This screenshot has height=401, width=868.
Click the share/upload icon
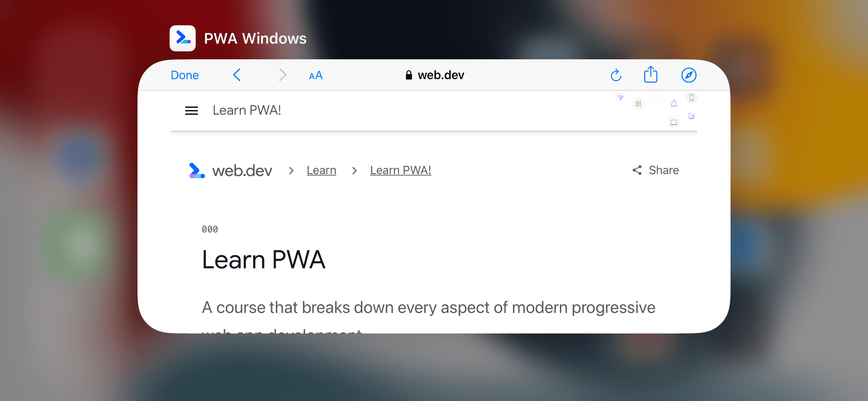650,75
